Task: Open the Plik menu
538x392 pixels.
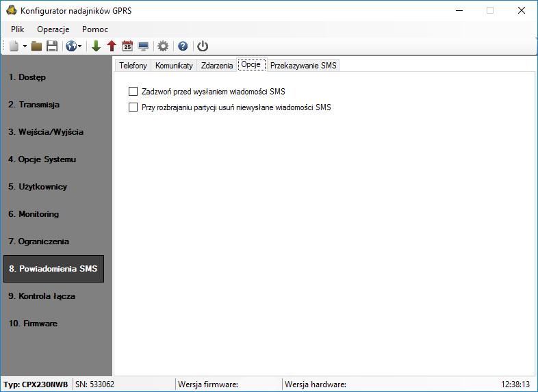Action: tap(18, 29)
